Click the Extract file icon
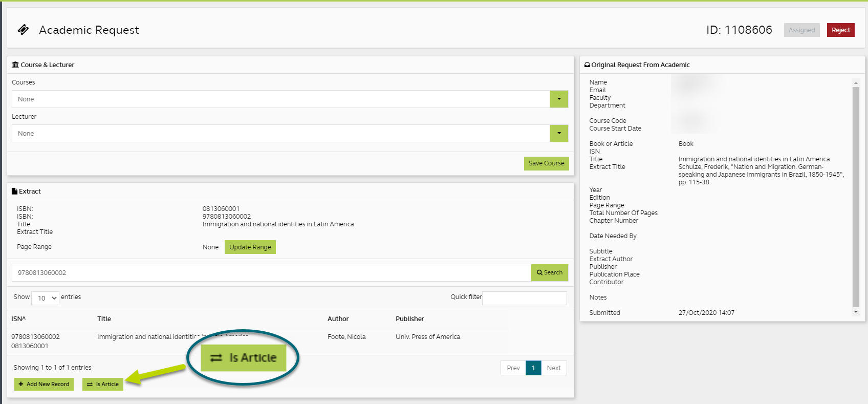The image size is (868, 404). click(14, 191)
